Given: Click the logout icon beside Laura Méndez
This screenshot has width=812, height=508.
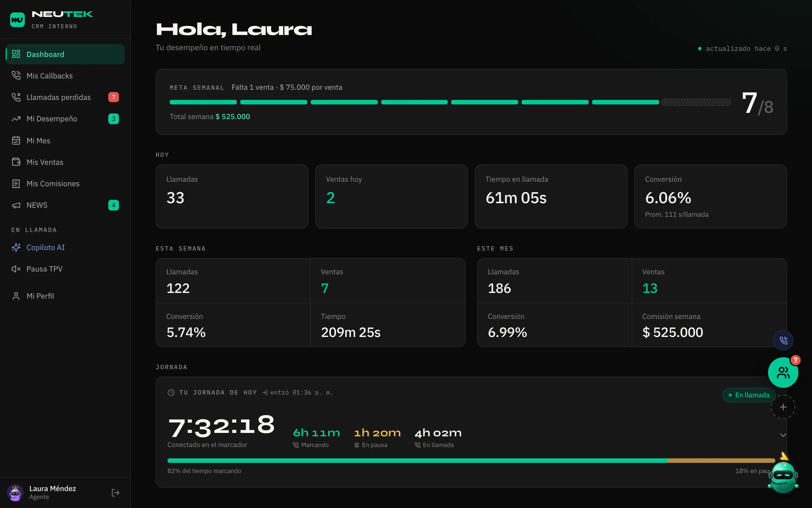Looking at the screenshot, I should click(115, 492).
